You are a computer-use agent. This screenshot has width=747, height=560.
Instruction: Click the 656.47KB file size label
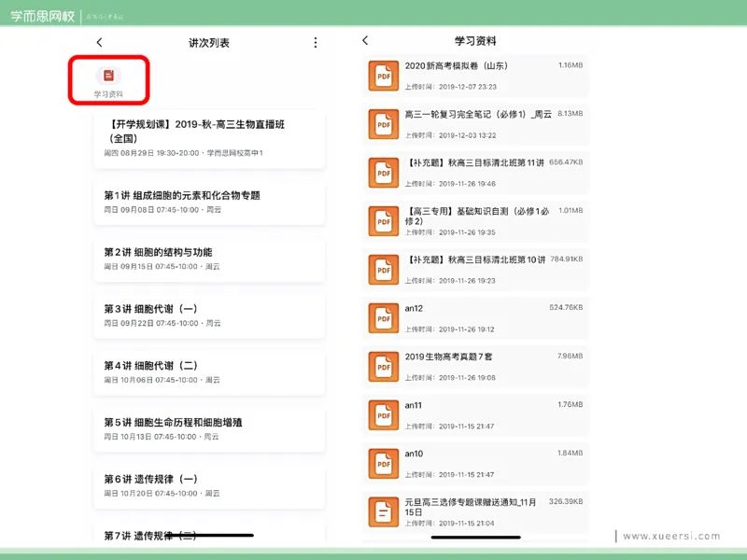(x=566, y=161)
